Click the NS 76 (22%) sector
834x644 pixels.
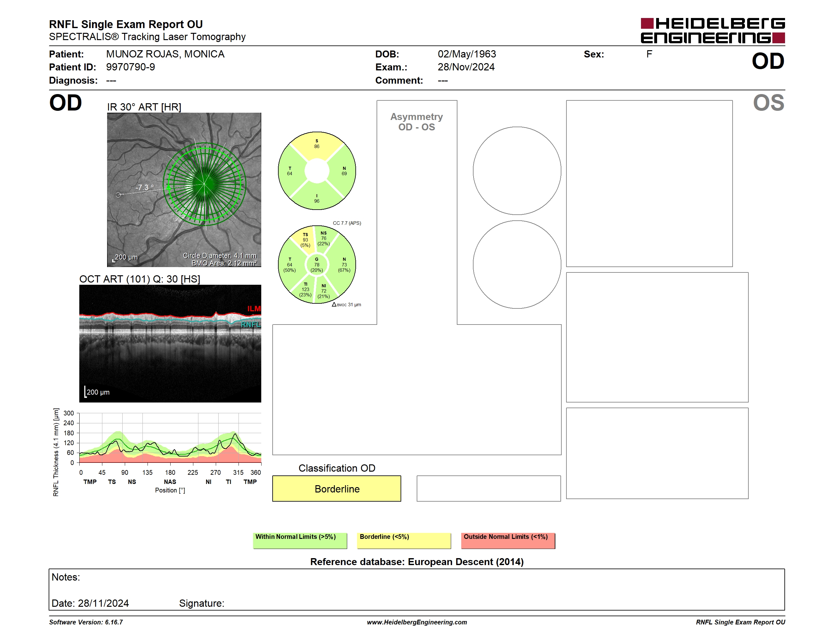(324, 238)
